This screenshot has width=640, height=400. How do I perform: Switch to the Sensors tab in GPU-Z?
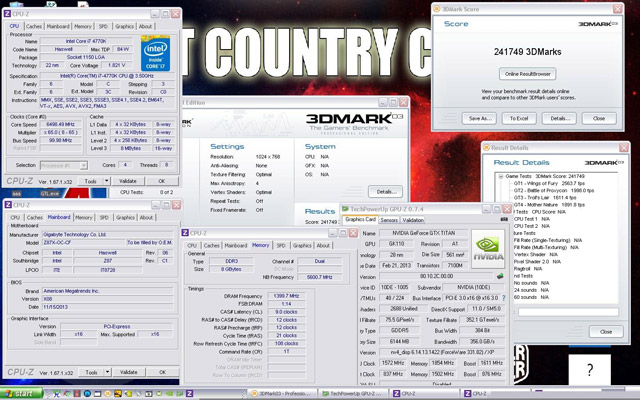tap(389, 220)
